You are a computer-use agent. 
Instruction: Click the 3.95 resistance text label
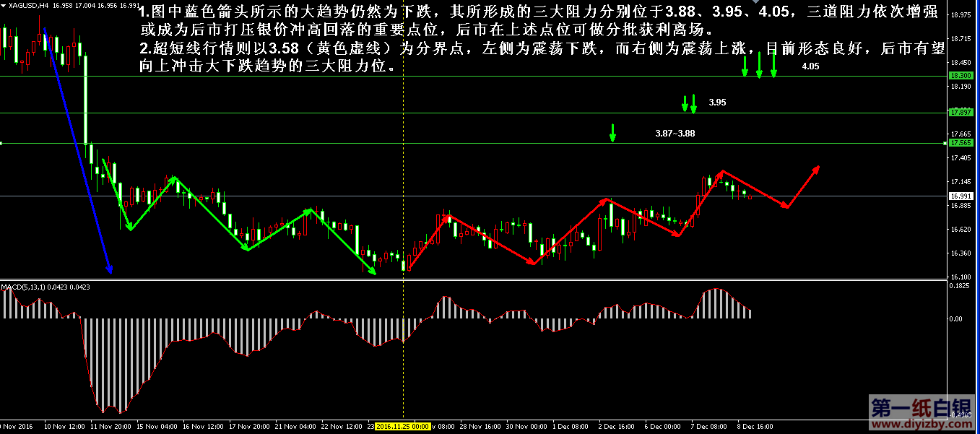pos(717,103)
